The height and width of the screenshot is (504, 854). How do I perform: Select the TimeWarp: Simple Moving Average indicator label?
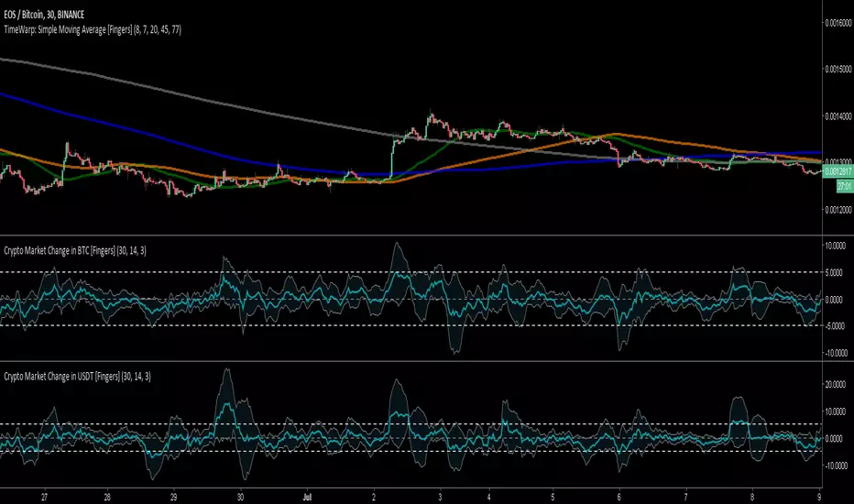click(x=93, y=29)
